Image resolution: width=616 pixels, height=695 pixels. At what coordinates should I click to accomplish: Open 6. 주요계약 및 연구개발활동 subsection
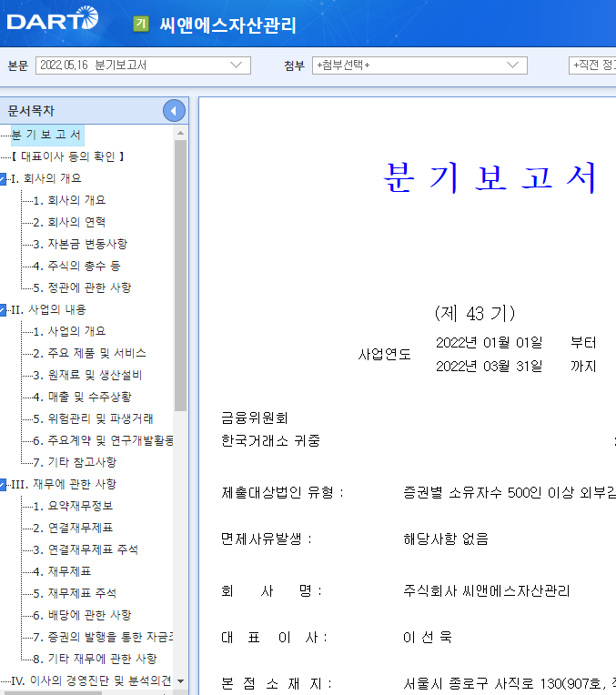coord(104,440)
